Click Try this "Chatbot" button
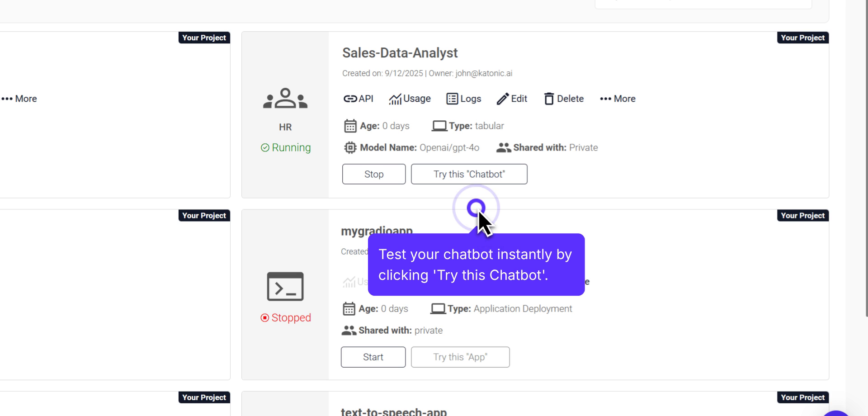The height and width of the screenshot is (416, 868). [x=469, y=174]
